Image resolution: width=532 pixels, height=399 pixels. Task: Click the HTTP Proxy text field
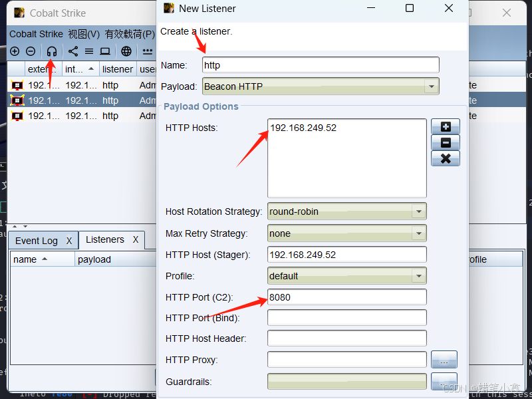[346, 360]
